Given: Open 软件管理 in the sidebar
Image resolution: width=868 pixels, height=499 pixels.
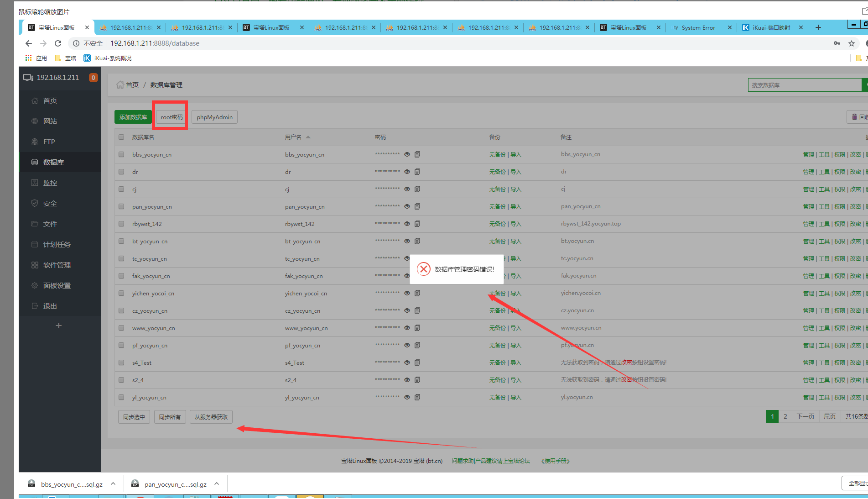Looking at the screenshot, I should tap(57, 265).
